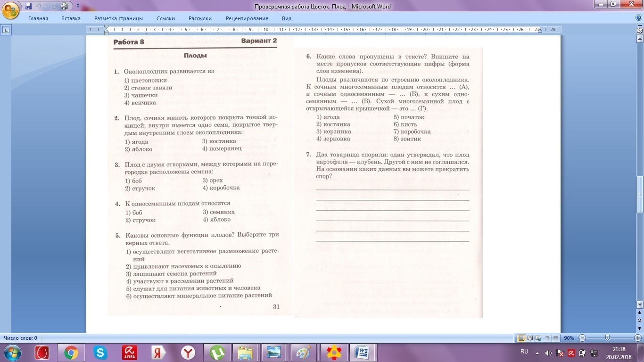Switch to Web Layout view
Viewport: 644px width, 362px height.
[x=539, y=338]
